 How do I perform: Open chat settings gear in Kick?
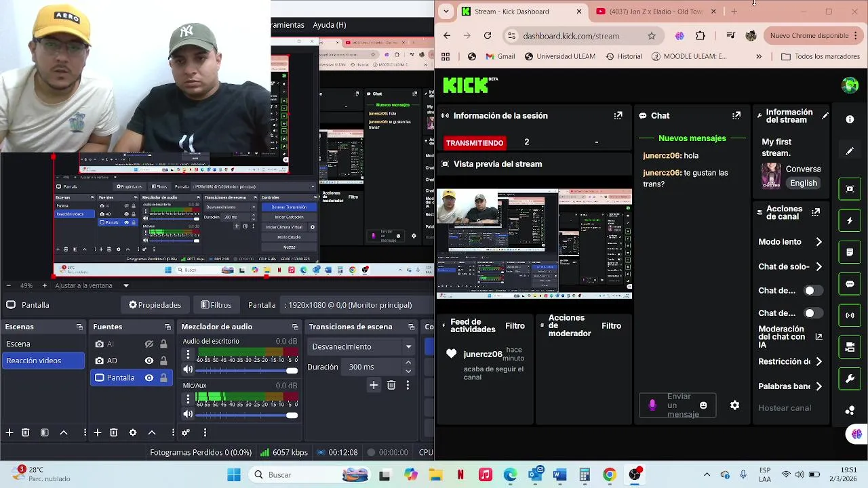click(x=734, y=405)
